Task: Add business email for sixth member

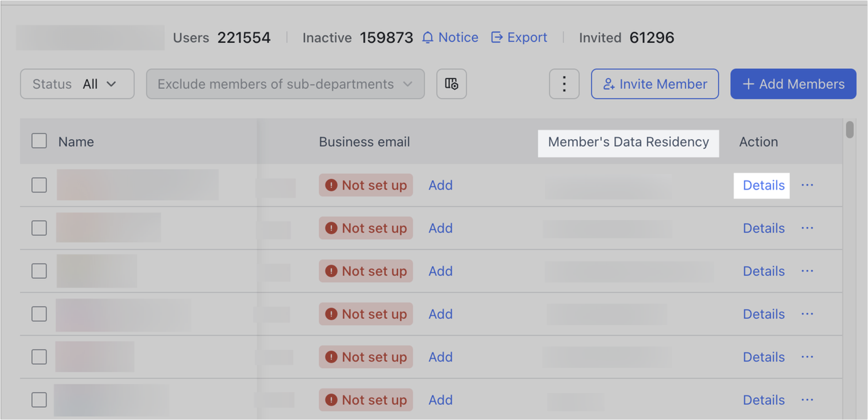Action: pyautogui.click(x=440, y=400)
